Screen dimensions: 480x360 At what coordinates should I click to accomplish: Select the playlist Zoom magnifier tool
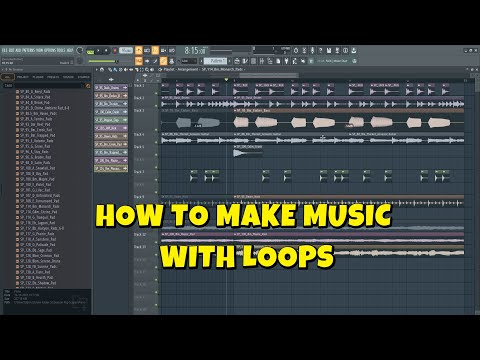[x=147, y=69]
